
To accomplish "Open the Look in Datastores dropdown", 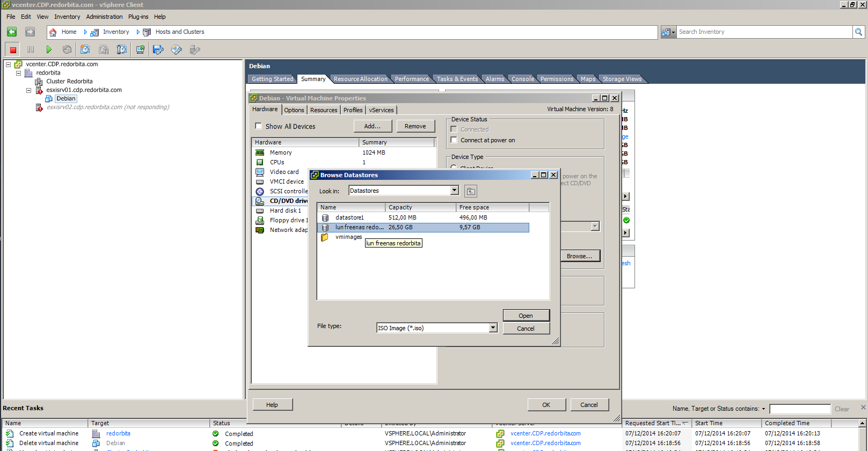I will click(455, 191).
